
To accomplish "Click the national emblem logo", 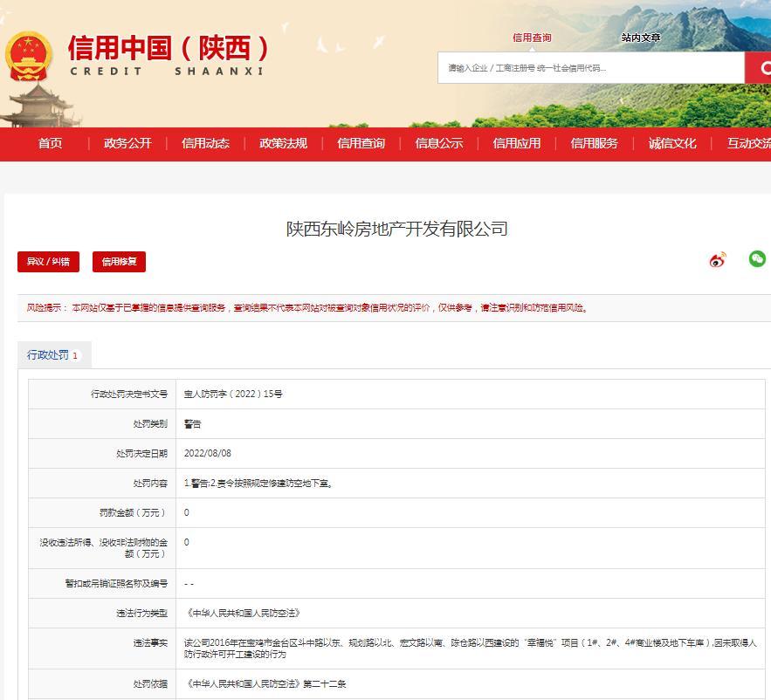I will tap(29, 57).
